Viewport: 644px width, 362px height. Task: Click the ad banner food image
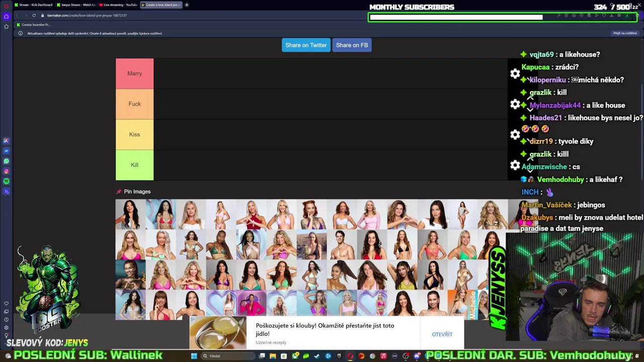pos(218,333)
